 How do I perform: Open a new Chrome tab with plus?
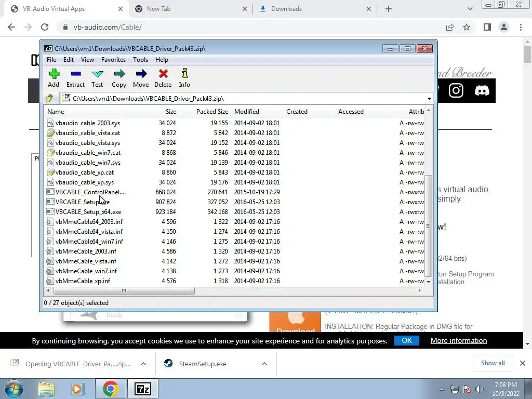click(x=389, y=9)
